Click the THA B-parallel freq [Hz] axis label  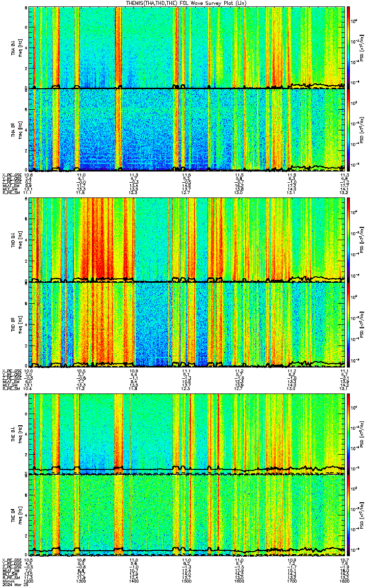(x=20, y=129)
